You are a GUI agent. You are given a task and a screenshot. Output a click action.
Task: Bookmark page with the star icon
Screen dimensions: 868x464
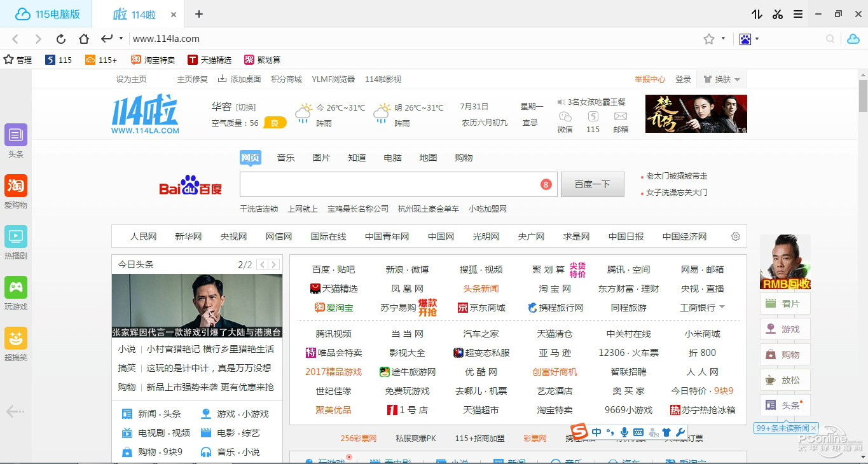coord(709,39)
